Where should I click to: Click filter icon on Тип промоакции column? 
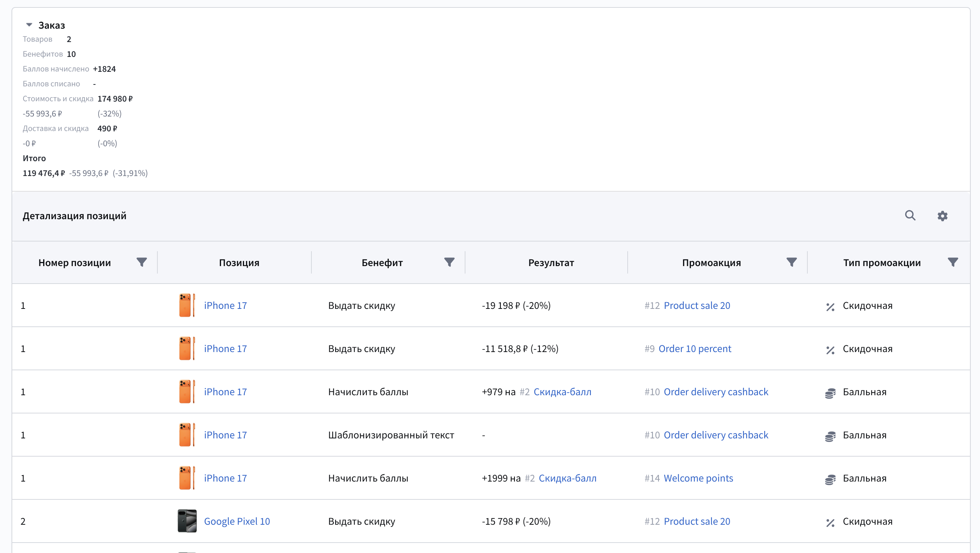coord(952,262)
